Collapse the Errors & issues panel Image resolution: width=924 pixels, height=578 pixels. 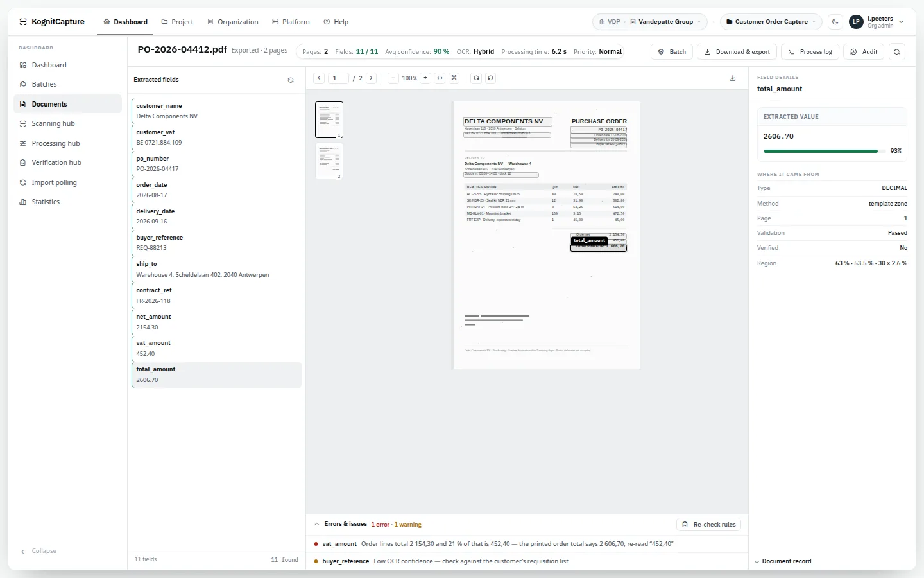pos(317,524)
